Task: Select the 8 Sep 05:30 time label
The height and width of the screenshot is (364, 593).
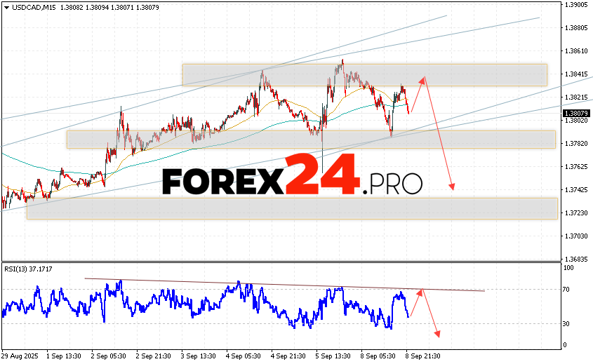Action: 378,356
